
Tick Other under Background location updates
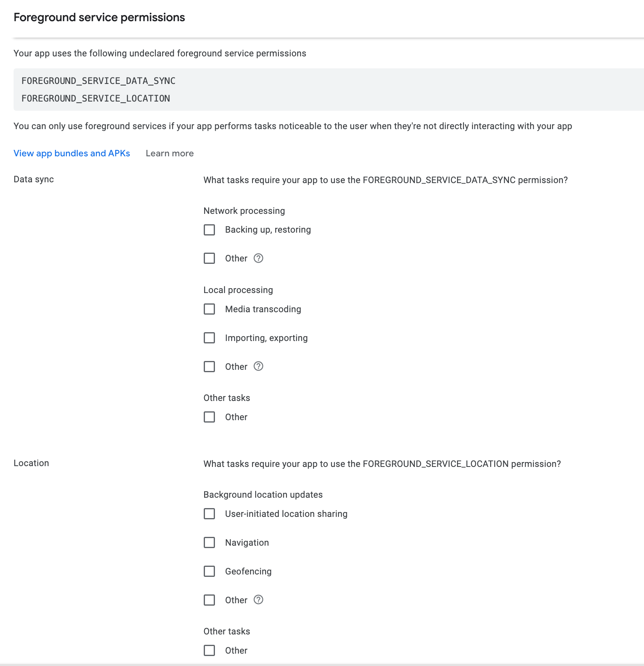click(x=209, y=600)
